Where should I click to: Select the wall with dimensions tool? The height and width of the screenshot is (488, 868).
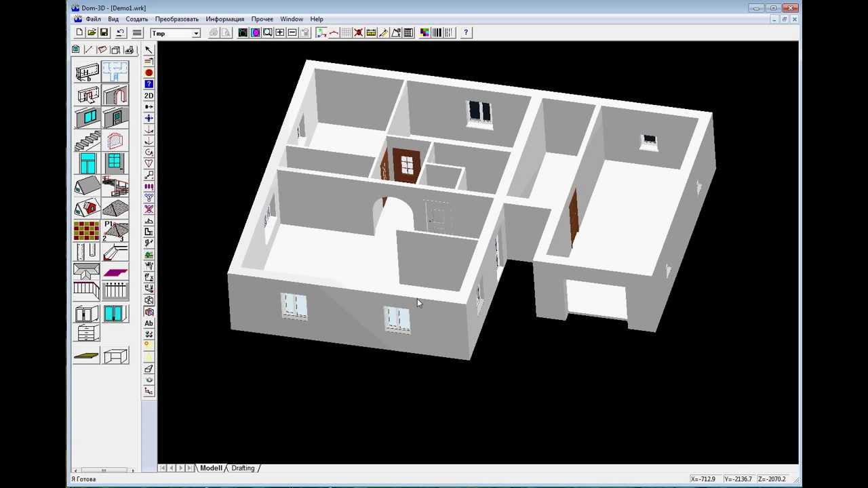coord(87,73)
